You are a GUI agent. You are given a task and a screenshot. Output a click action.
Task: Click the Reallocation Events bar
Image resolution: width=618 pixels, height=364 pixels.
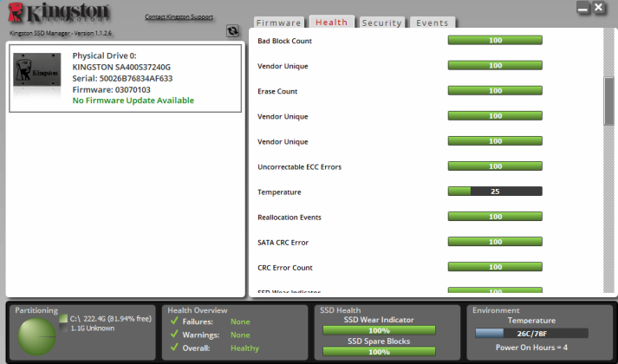(x=495, y=217)
